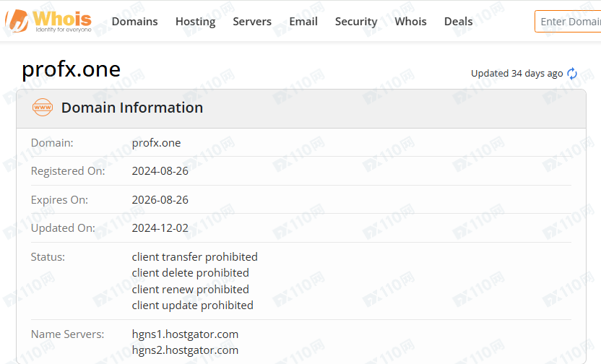Click the 'Updated 34 days ago' text

(516, 74)
